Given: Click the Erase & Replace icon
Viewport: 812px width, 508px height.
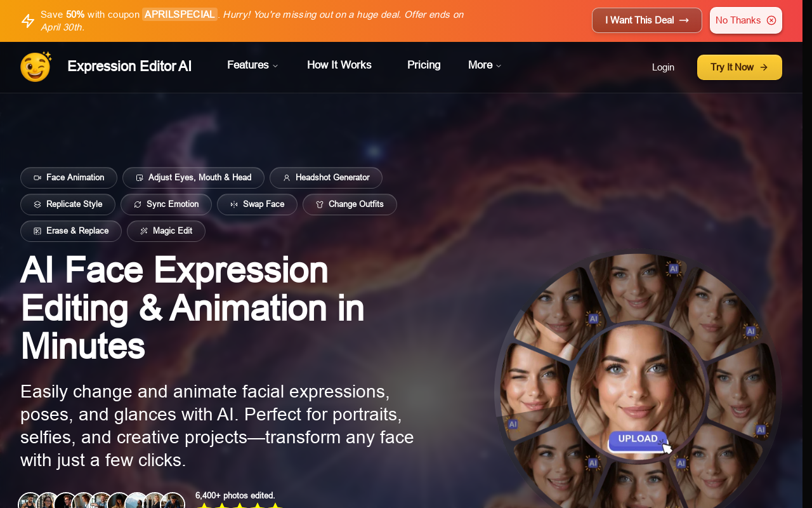Looking at the screenshot, I should point(37,231).
